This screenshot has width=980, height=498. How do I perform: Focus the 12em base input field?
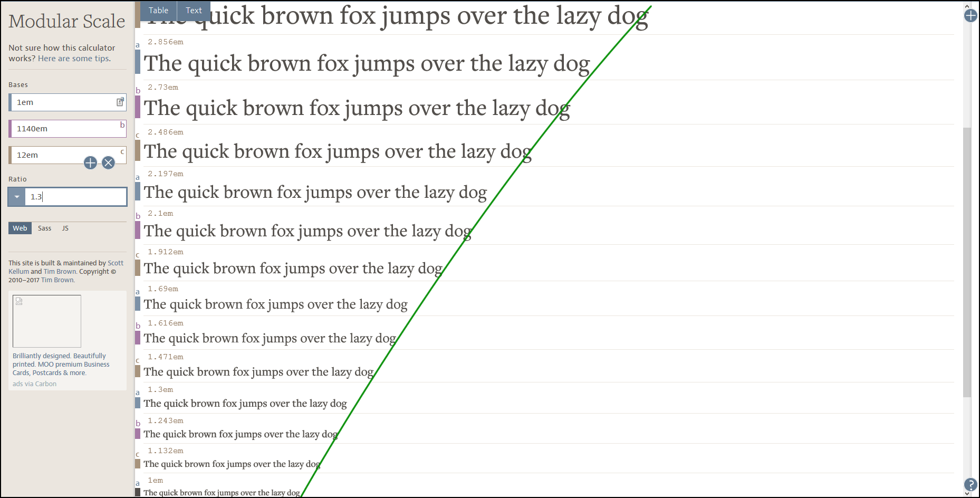(47, 155)
